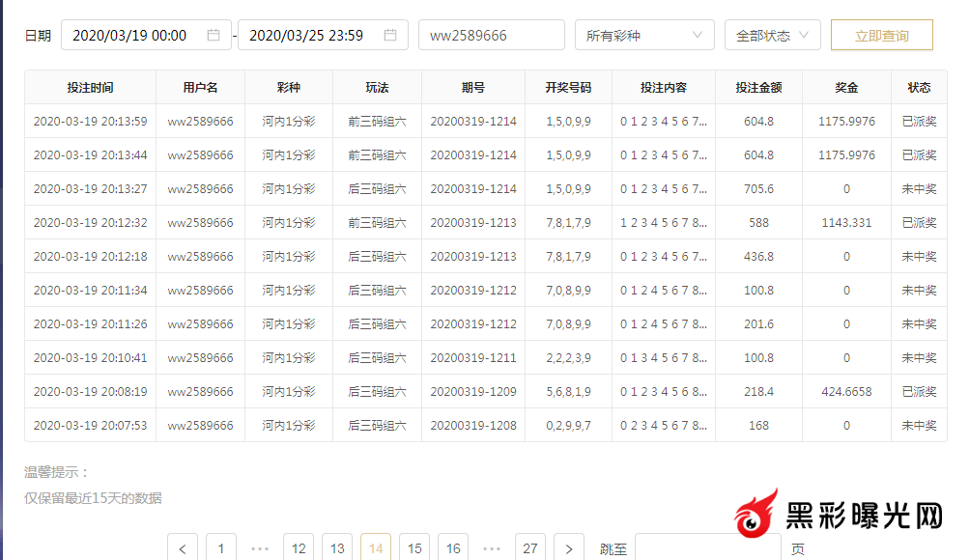Screen dimensions: 969x560
Task: Switch to page 13
Action: click(x=337, y=547)
